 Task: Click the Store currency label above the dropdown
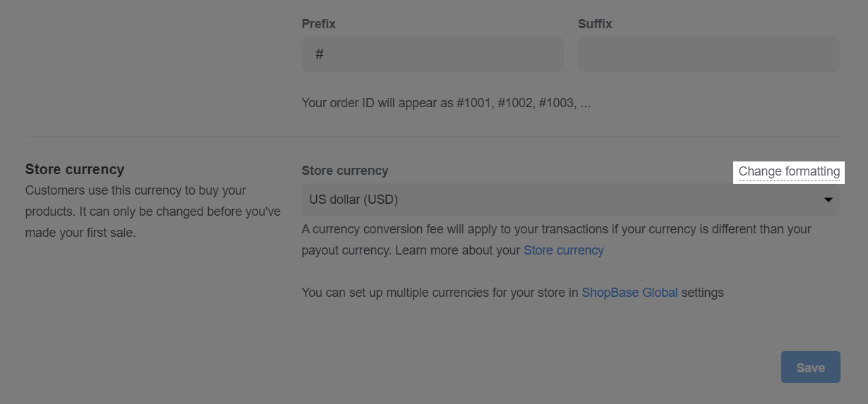(x=344, y=171)
